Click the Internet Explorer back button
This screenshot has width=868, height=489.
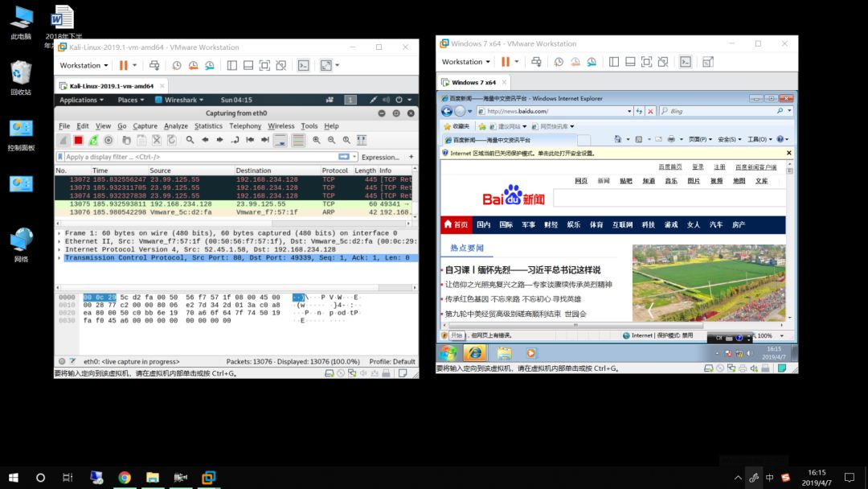[x=447, y=111]
